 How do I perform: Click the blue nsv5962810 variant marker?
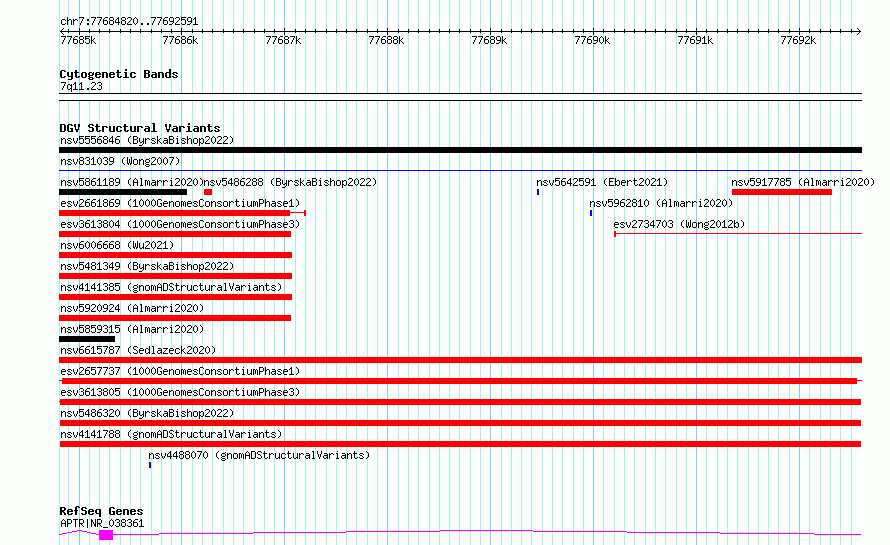[x=591, y=213]
